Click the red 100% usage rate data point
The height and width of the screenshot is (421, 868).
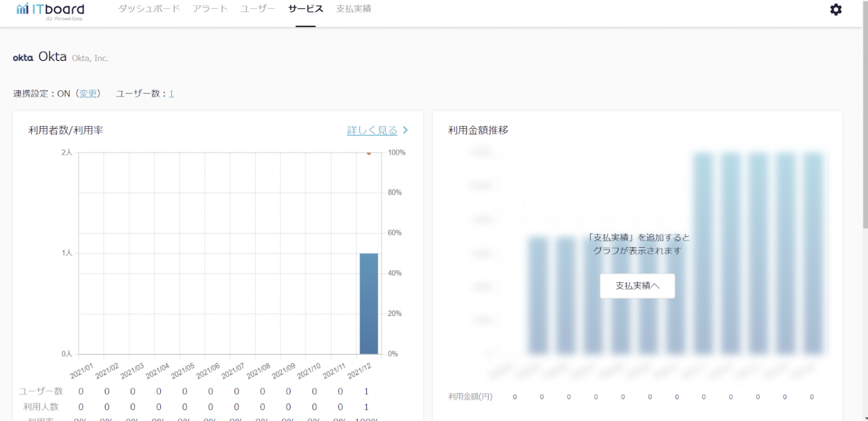(369, 153)
